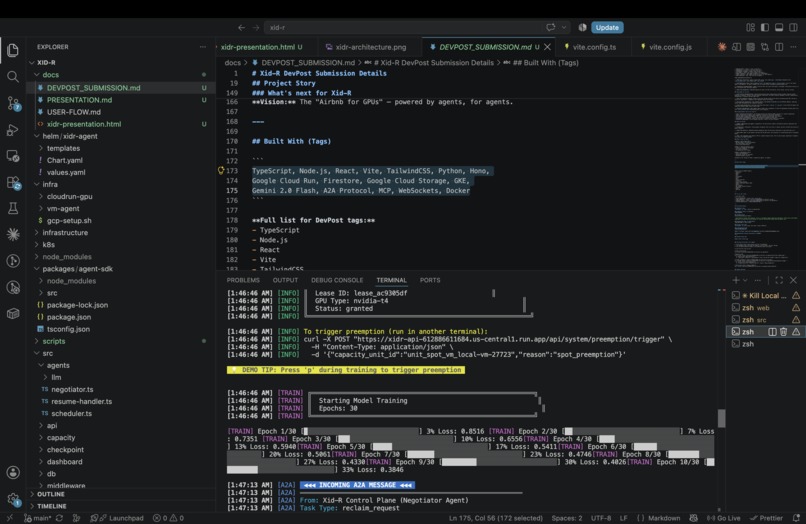
Task: Toggle the bottom panel visibility
Action: 779,28
